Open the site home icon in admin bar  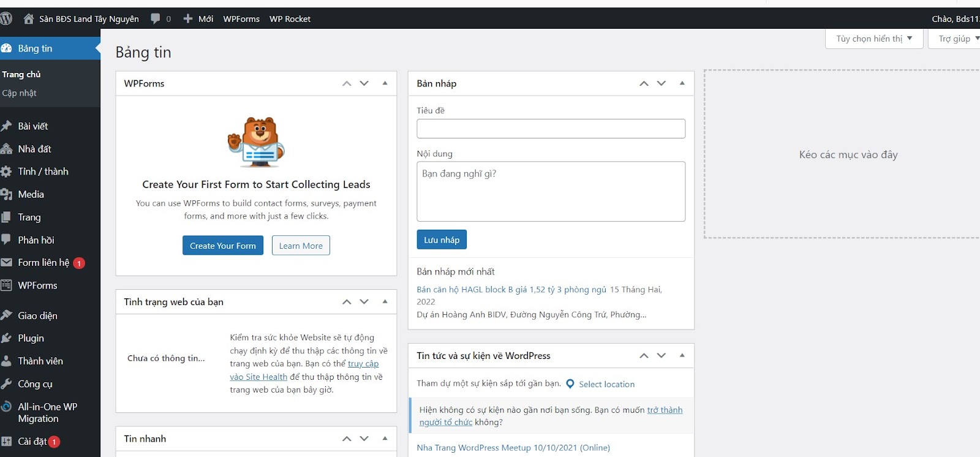coord(28,18)
